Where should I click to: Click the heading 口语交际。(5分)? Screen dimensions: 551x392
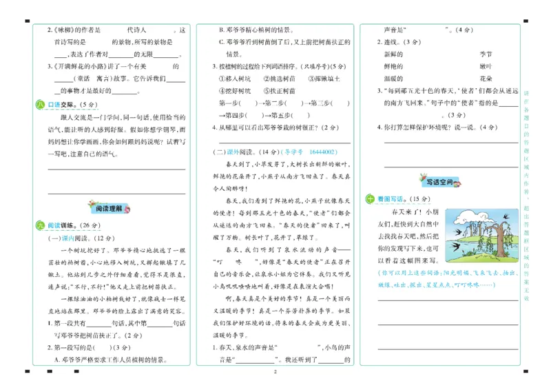pos(73,105)
